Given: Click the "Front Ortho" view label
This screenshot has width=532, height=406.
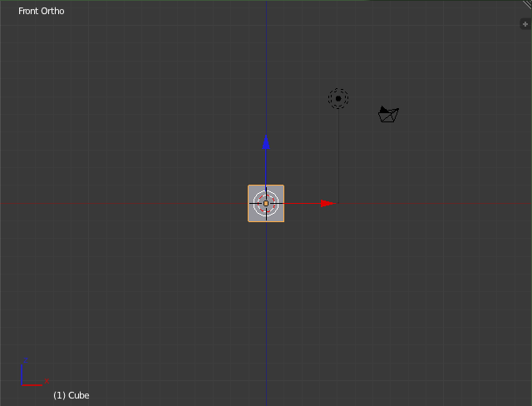Looking at the screenshot, I should (42, 11).
